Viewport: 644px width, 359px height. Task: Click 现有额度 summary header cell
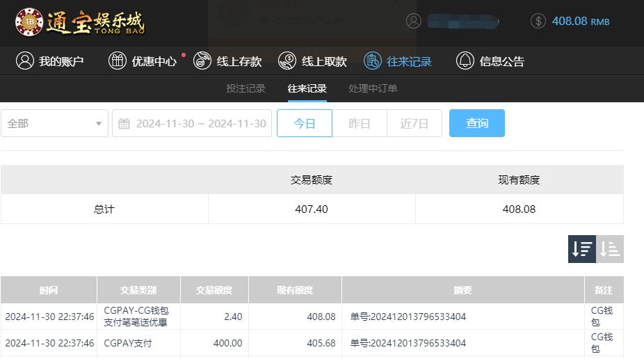pyautogui.click(x=519, y=180)
